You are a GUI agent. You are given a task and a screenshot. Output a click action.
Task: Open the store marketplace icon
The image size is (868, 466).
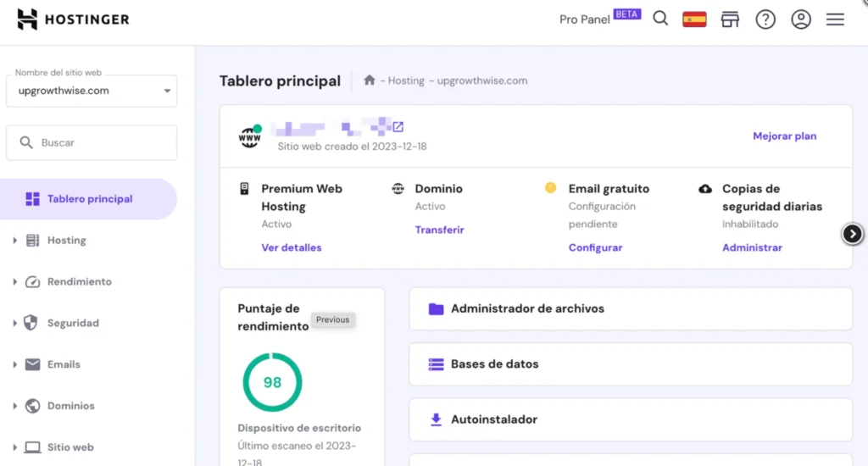click(730, 19)
